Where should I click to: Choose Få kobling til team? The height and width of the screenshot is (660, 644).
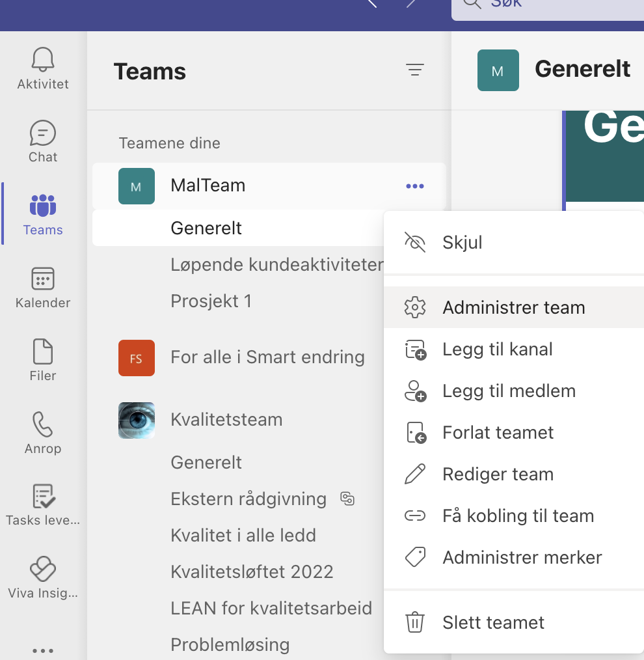(514, 516)
